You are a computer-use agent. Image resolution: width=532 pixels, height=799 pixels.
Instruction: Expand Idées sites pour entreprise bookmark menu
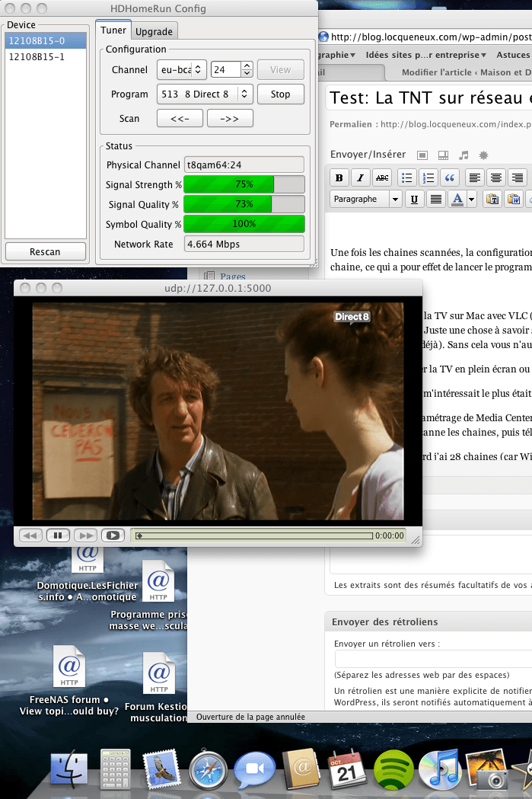point(425,55)
